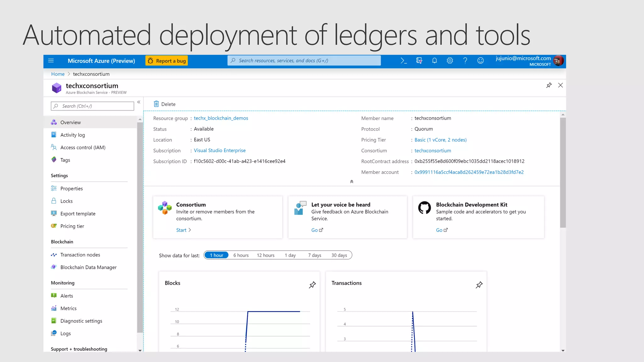Open the notifications bell
644x362 pixels.
tap(435, 61)
